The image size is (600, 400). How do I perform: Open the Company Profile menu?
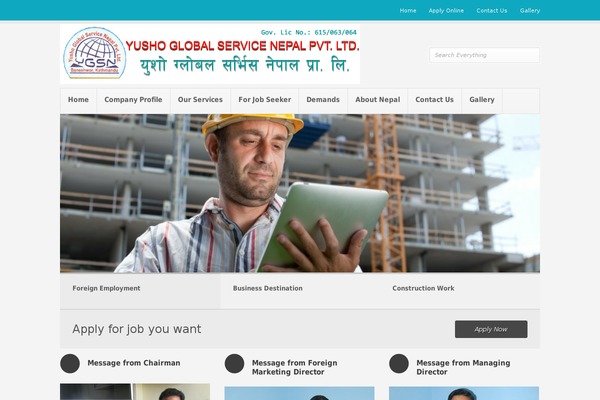tap(133, 100)
